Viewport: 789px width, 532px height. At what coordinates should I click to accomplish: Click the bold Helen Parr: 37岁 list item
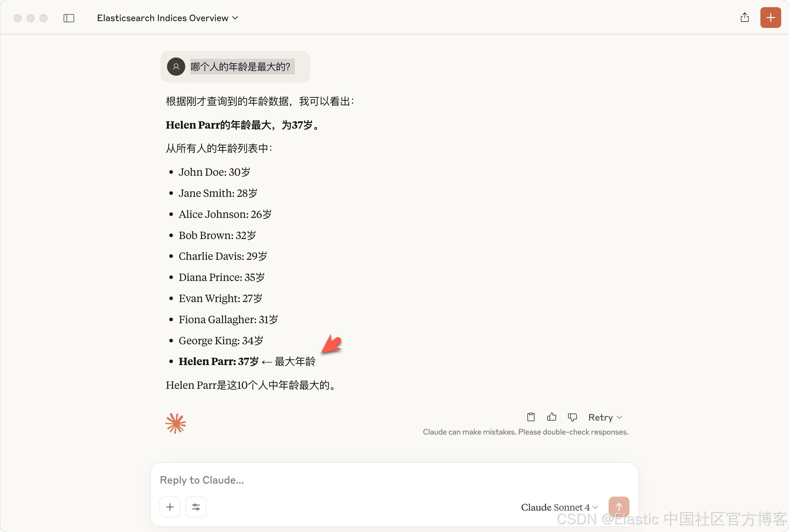pyautogui.click(x=219, y=361)
